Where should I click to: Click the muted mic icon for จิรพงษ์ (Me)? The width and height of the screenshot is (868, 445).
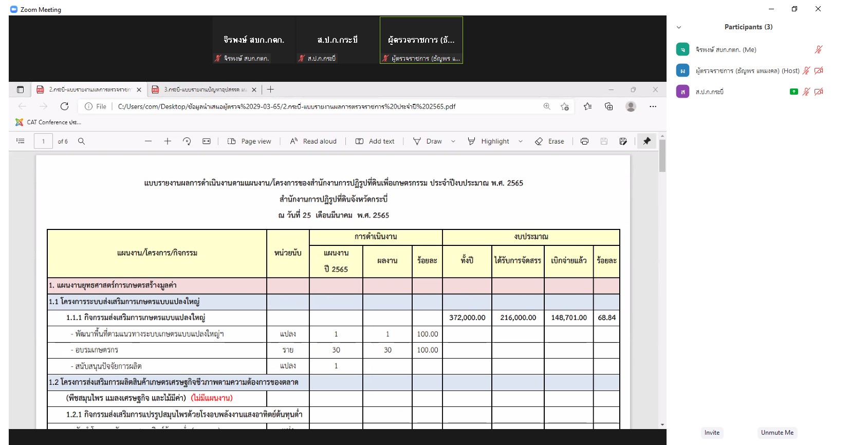819,49
